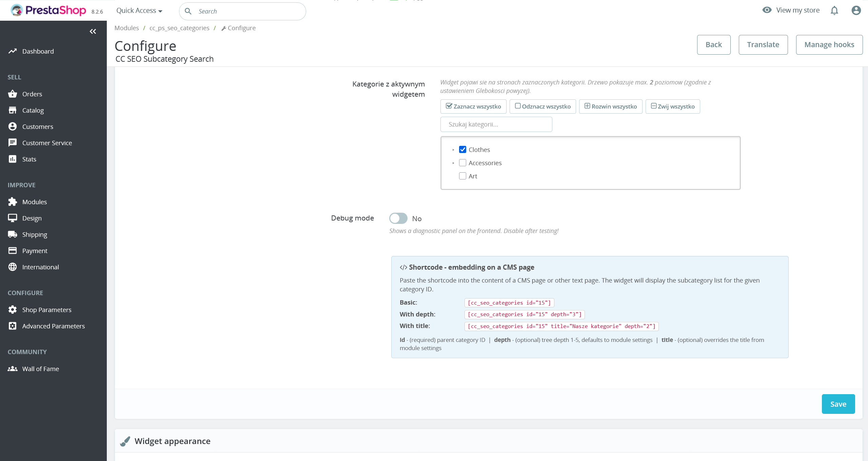Open Advanced Parameters sidebar menu
The height and width of the screenshot is (461, 868).
pyautogui.click(x=53, y=326)
